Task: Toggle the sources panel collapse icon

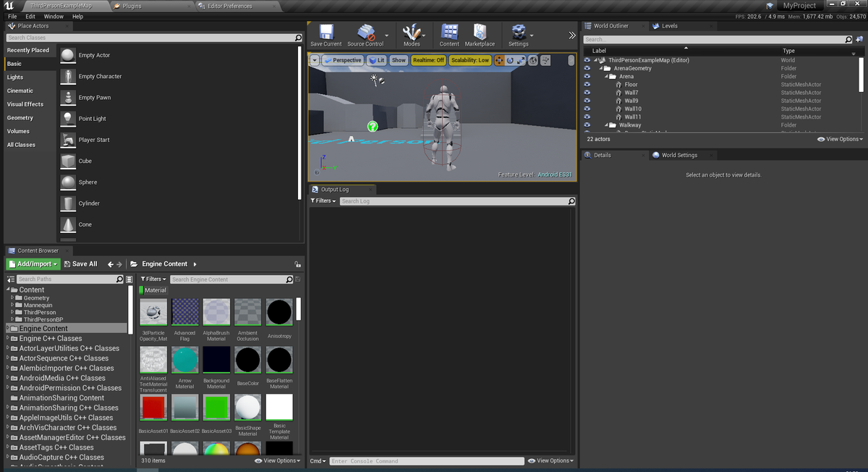Action: 11,279
